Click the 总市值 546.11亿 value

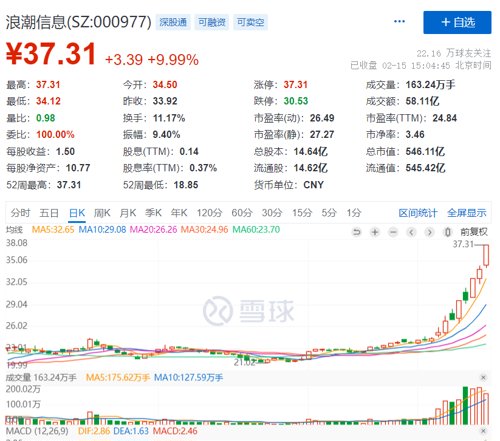pyautogui.click(x=425, y=151)
